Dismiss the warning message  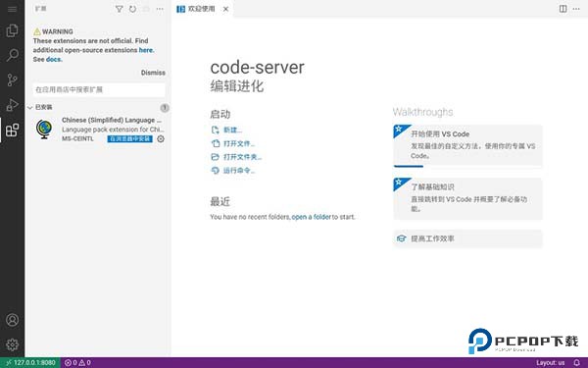click(153, 73)
